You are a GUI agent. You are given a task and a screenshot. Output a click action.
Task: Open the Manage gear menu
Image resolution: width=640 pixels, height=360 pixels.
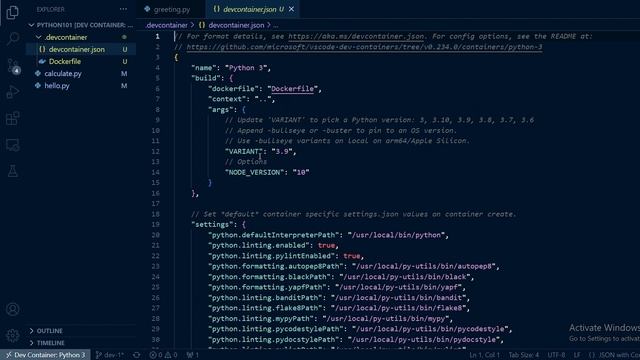pos(13,335)
